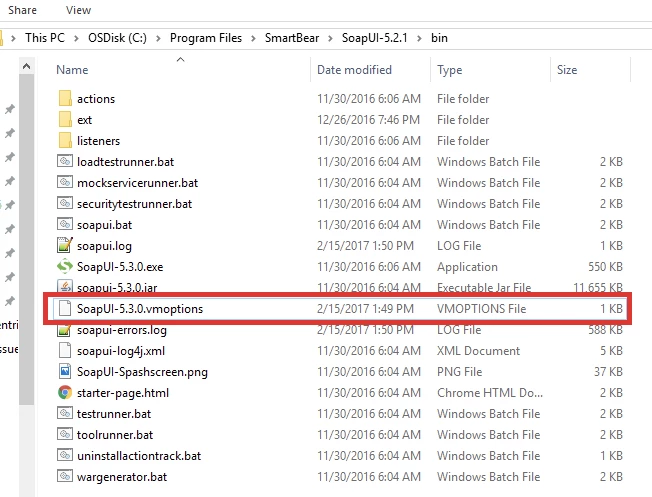
Task: Click the file name soapui.bat
Action: pos(104,225)
